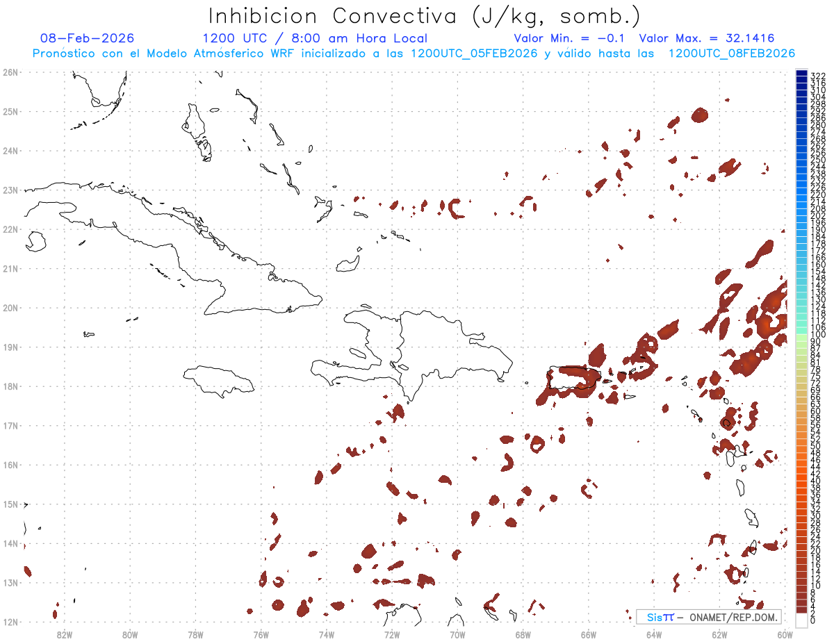Viewport: 834px width, 644px height.
Task: Click the '25N' latitude label
Action: click(x=10, y=111)
